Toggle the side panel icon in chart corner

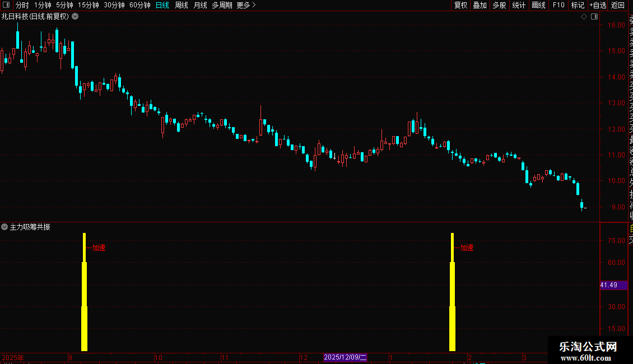pyautogui.click(x=594, y=17)
